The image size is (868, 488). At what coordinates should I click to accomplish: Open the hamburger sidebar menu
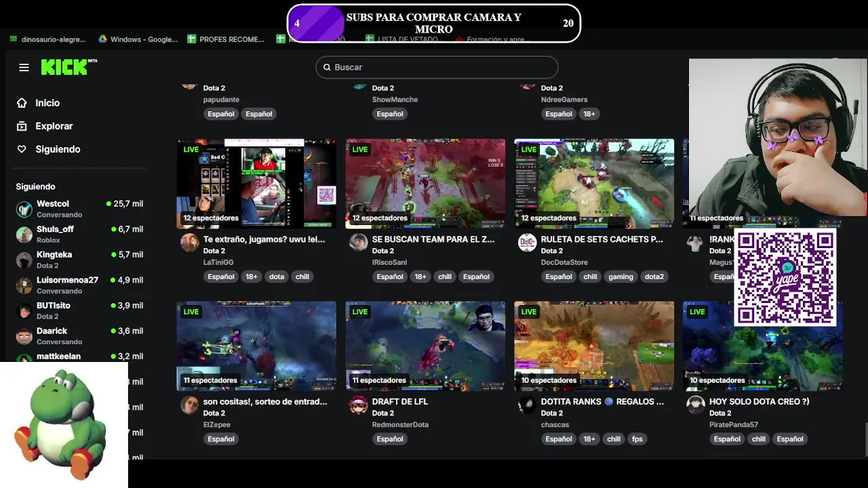pyautogui.click(x=24, y=67)
